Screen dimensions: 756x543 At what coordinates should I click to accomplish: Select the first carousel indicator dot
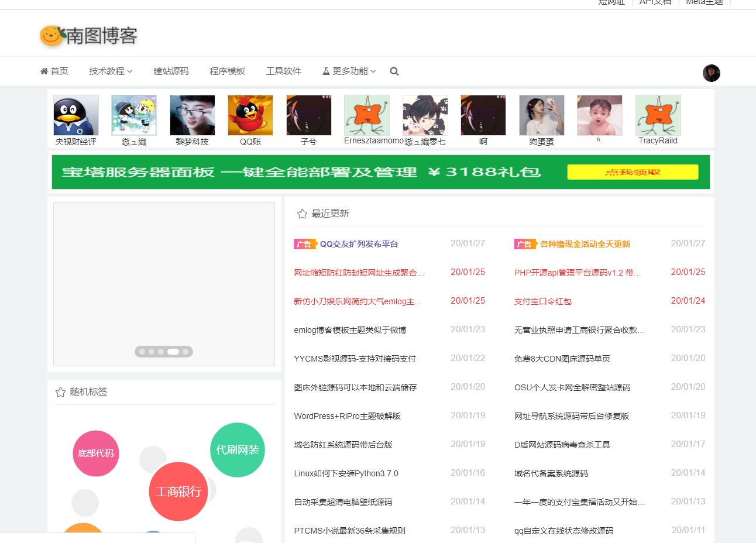point(142,352)
